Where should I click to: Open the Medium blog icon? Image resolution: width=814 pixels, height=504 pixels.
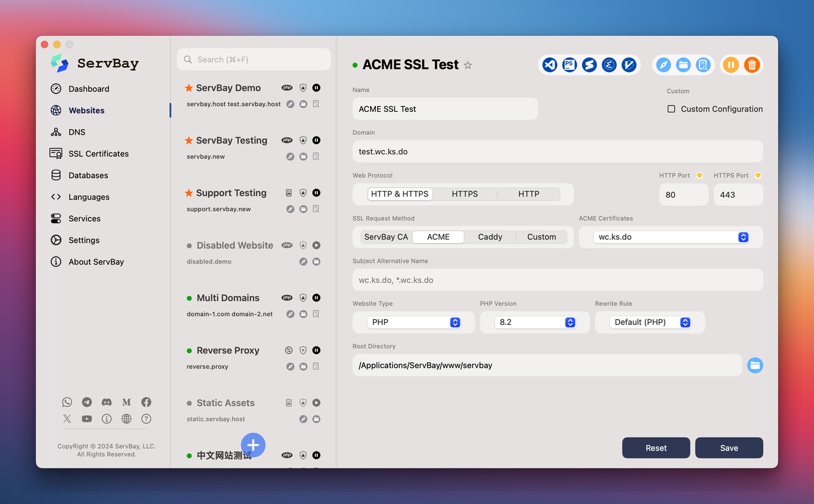coord(127,402)
